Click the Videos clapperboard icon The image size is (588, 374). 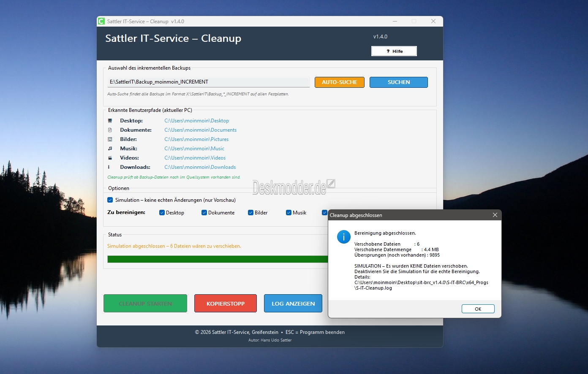(110, 158)
